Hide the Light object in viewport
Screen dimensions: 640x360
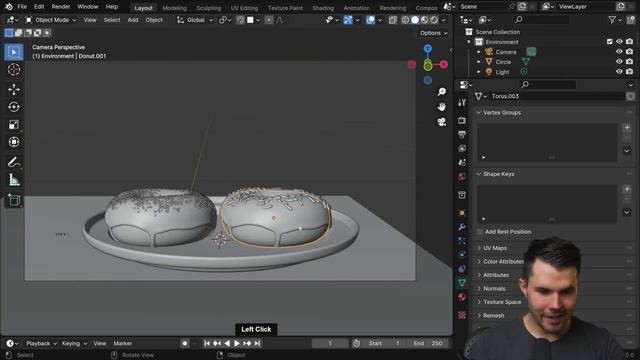click(x=619, y=71)
